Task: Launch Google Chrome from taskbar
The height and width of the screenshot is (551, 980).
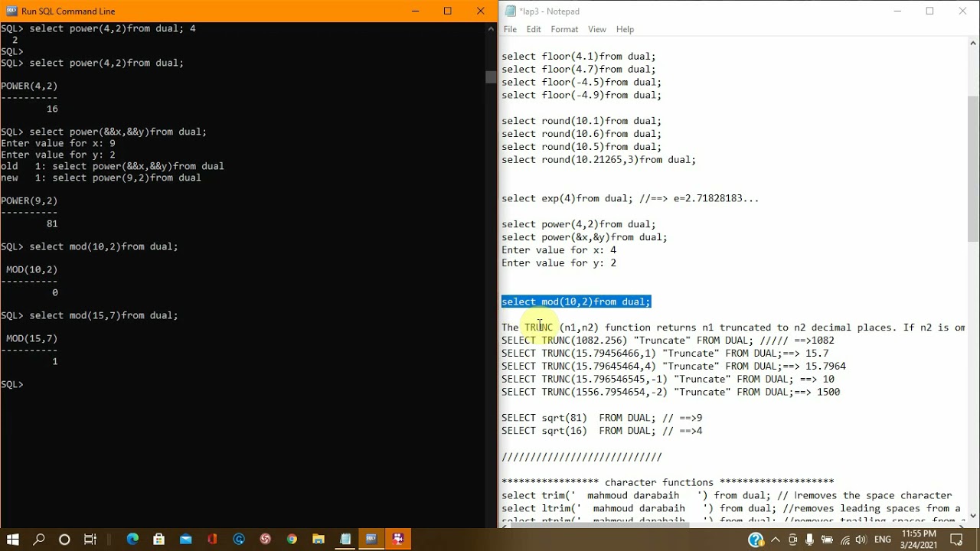Action: click(x=292, y=540)
